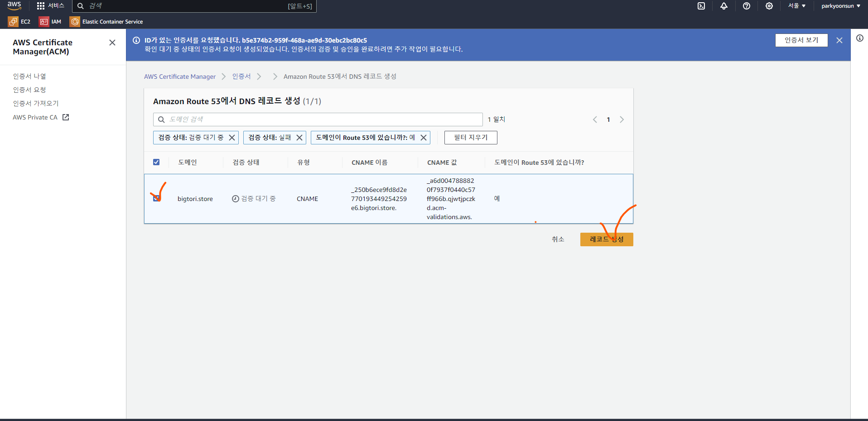Click the 'CNAME 값' column header

tap(442, 163)
